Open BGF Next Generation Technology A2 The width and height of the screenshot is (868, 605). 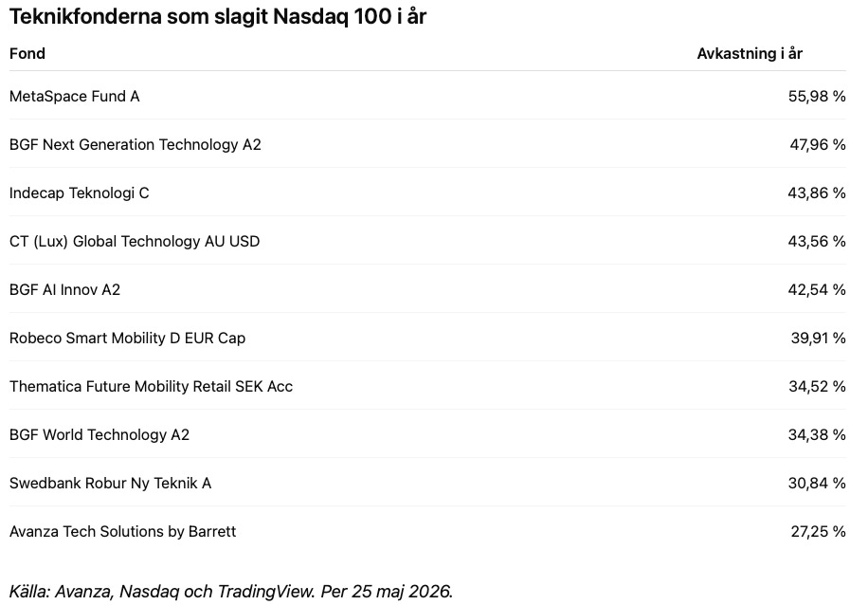136,144
